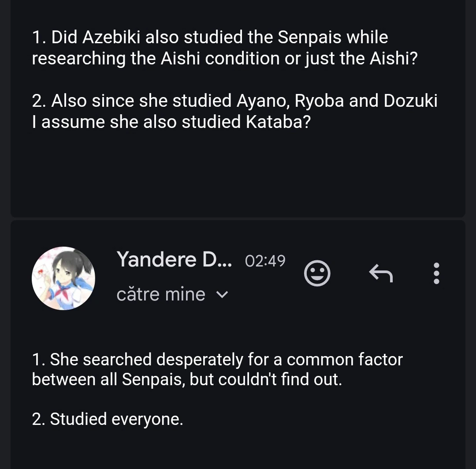Screen dimensions: 476x469
Task: Open the three-dot more options menu
Action: 436,274
